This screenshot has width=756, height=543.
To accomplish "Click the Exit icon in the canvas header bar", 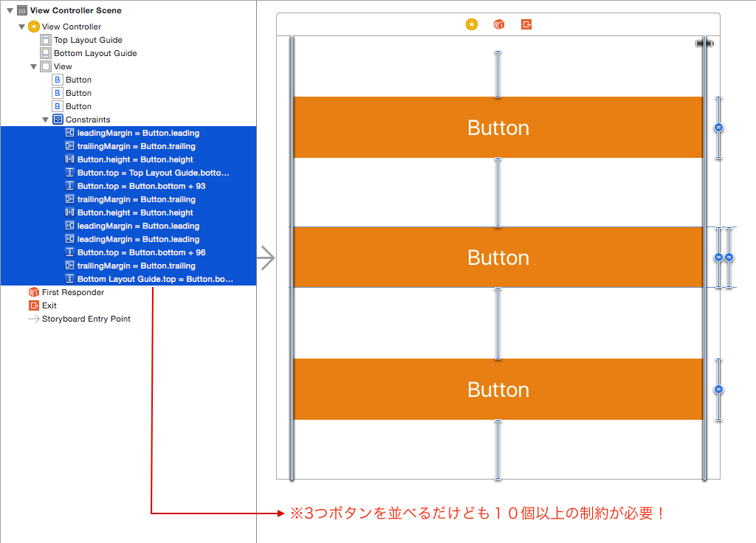I will tap(526, 24).
